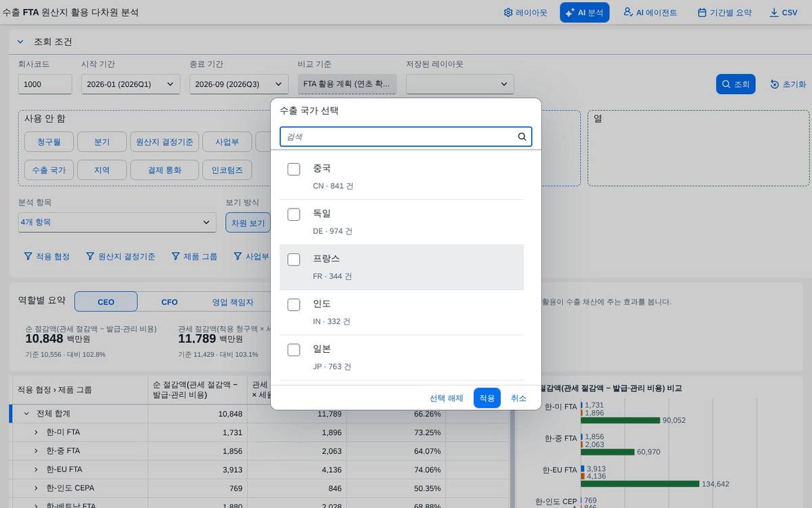Screen dimensions: 812x508
Task: Select the 원산지 결정기준 dimension chip
Action: click(x=164, y=142)
